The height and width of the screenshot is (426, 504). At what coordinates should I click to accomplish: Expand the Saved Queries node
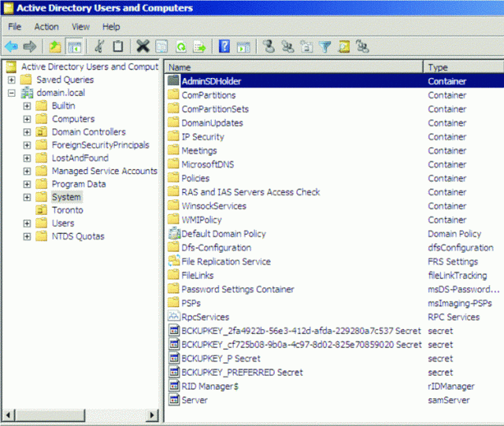(12, 80)
